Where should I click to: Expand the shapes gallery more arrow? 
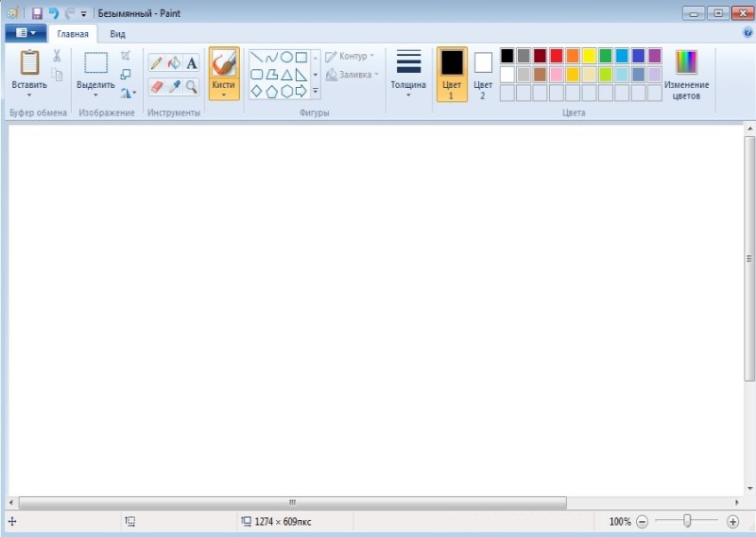(316, 91)
